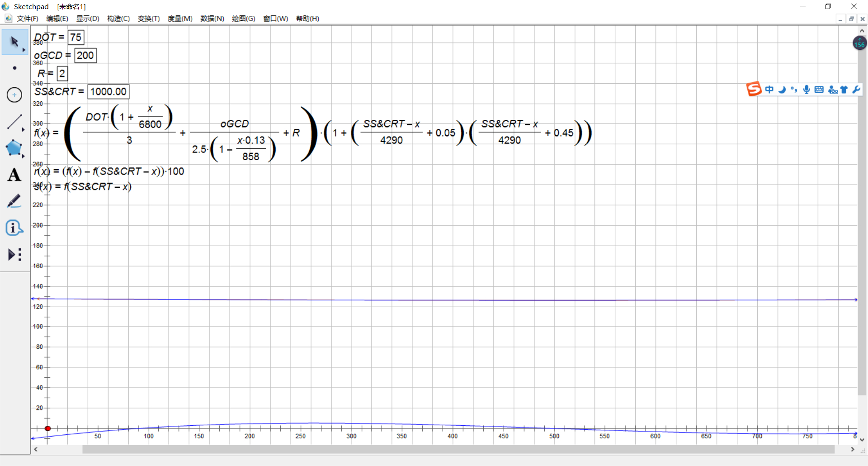
Task: Expand the Polygon tool flyout triangle
Action: 24,156
